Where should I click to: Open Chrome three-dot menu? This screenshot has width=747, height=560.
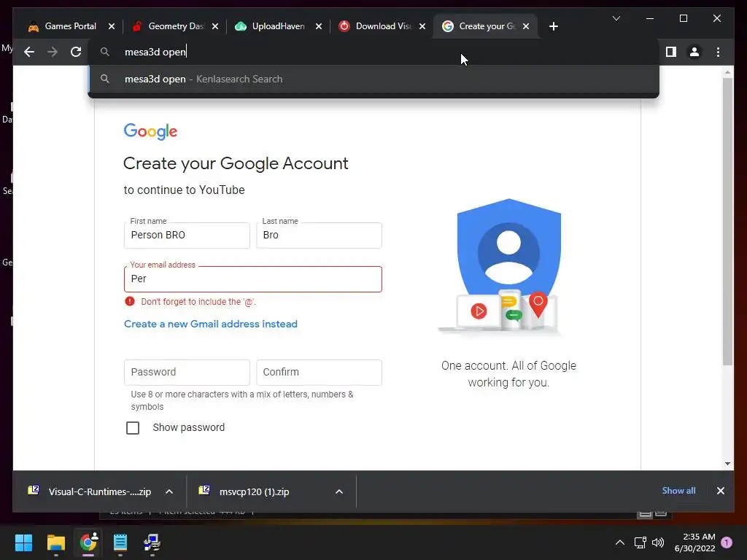[x=718, y=52]
